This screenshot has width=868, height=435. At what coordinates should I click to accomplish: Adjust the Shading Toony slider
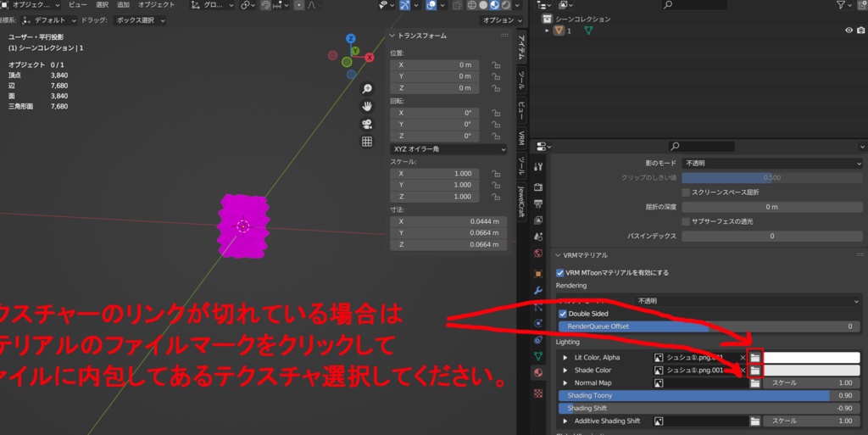[709, 396]
